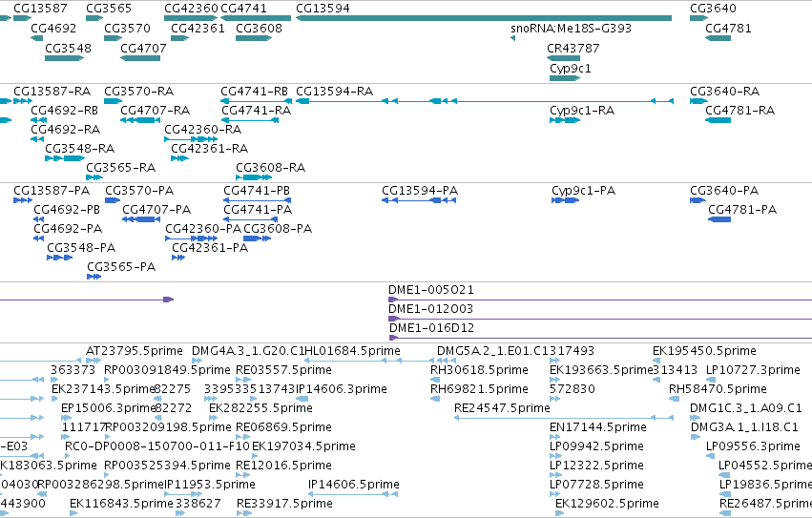Click protein CG42361-PA label
The image size is (812, 518).
click(210, 248)
